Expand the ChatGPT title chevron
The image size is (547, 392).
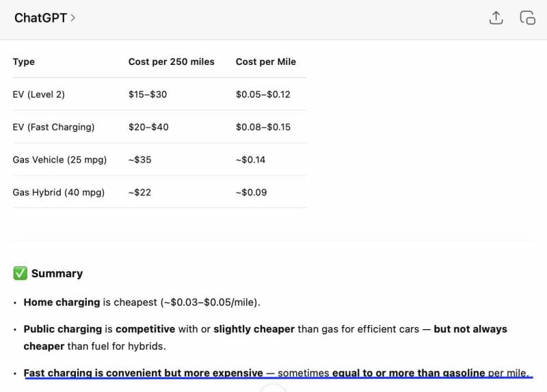[x=73, y=18]
